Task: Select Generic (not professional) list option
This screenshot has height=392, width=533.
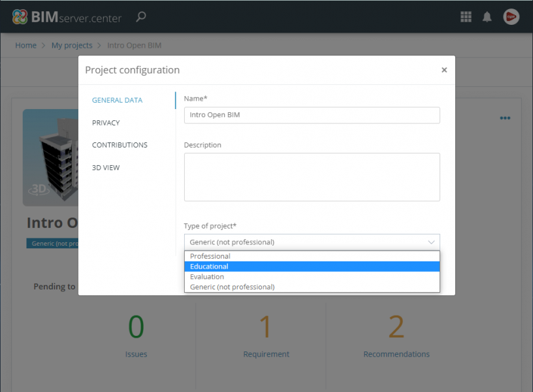Action: (x=232, y=287)
